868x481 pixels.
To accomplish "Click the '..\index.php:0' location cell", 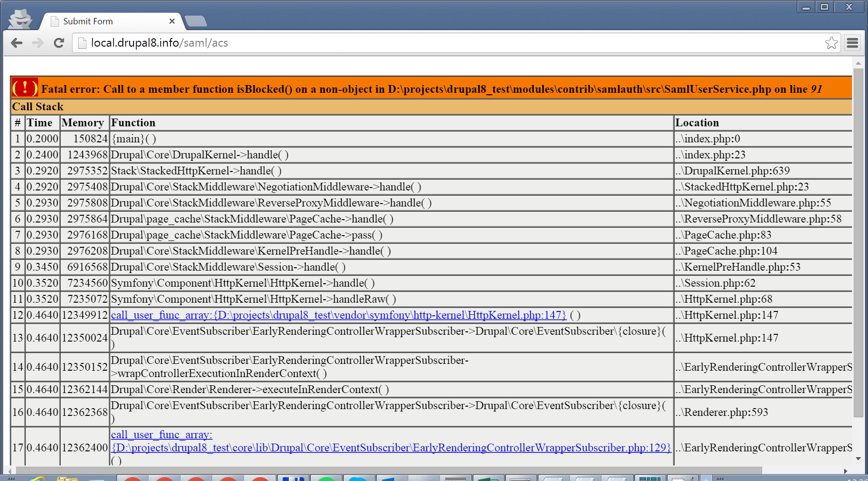I will point(763,138).
